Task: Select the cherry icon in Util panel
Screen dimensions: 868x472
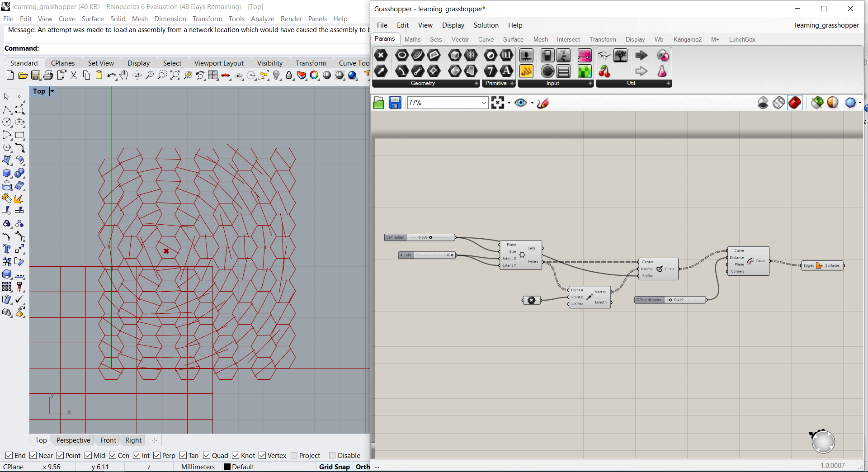Action: pos(604,71)
